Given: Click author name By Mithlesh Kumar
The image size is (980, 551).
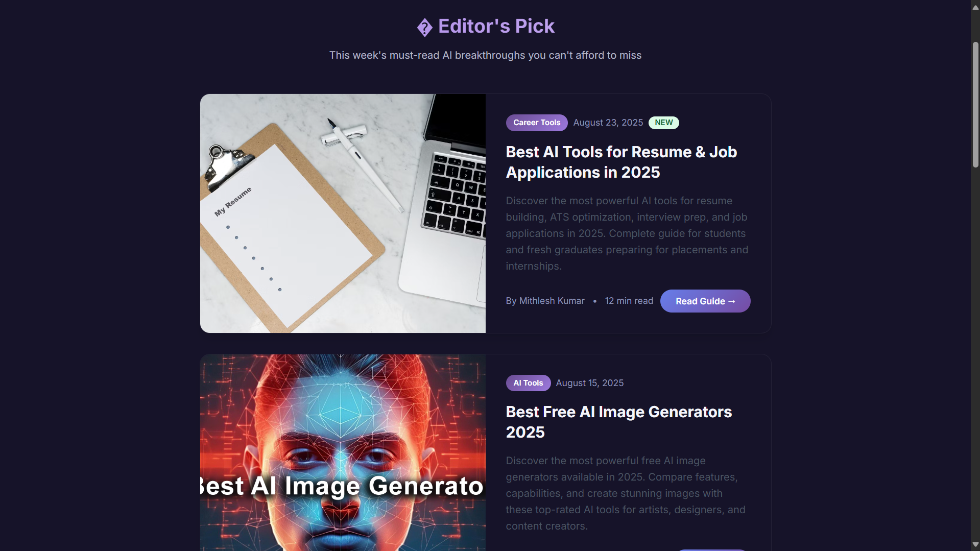Looking at the screenshot, I should (x=545, y=301).
